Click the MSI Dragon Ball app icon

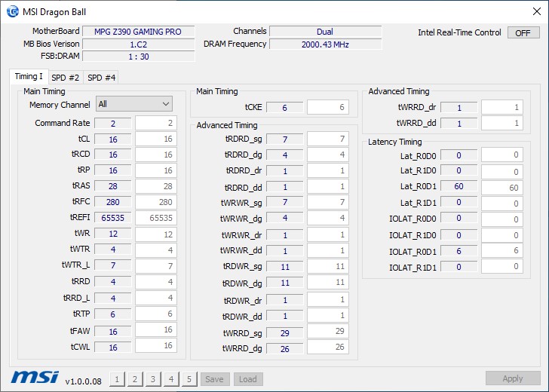click(x=13, y=11)
